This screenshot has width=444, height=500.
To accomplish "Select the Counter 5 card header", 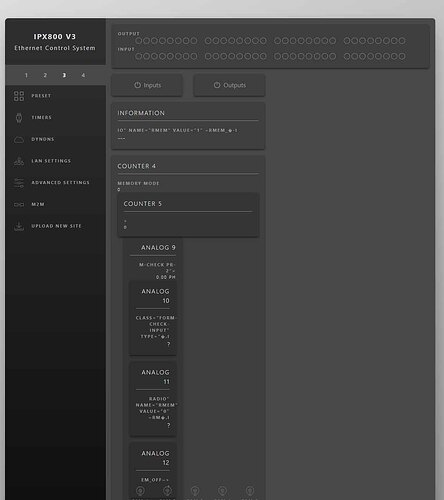I will pyautogui.click(x=143, y=204).
